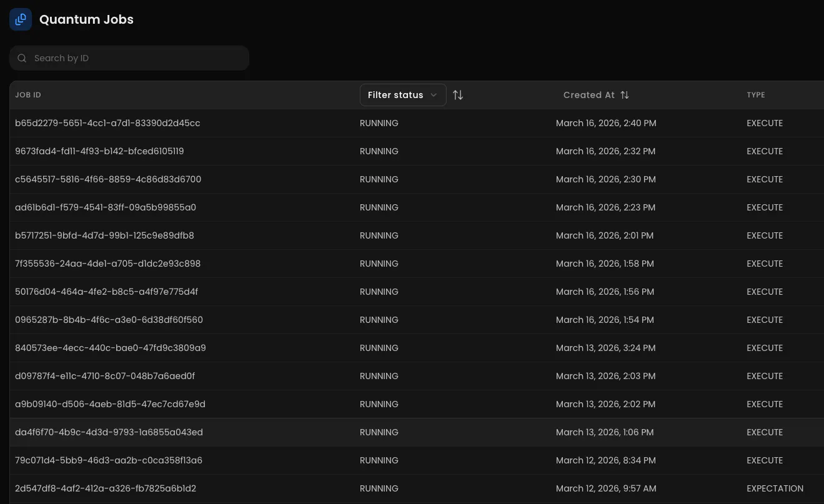Image resolution: width=824 pixels, height=504 pixels.
Task: Select job a9b09140-d506-4aeb-81d5-47ec7cd67e9d
Action: 110,404
